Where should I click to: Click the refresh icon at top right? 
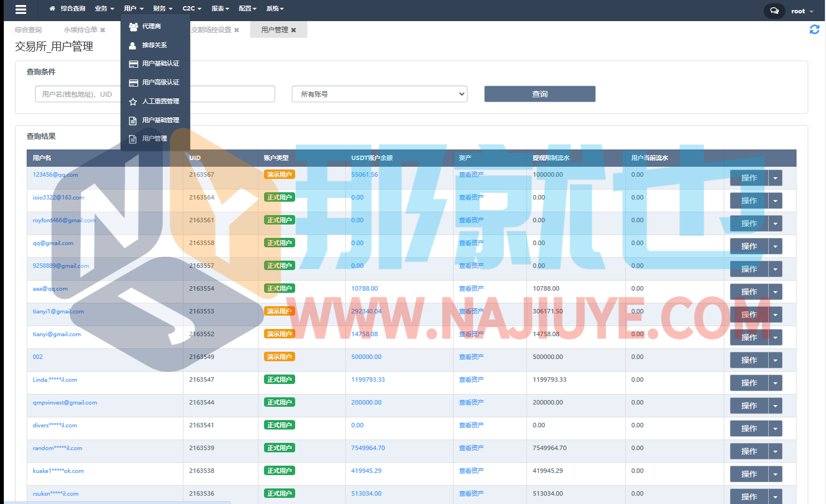point(814,29)
